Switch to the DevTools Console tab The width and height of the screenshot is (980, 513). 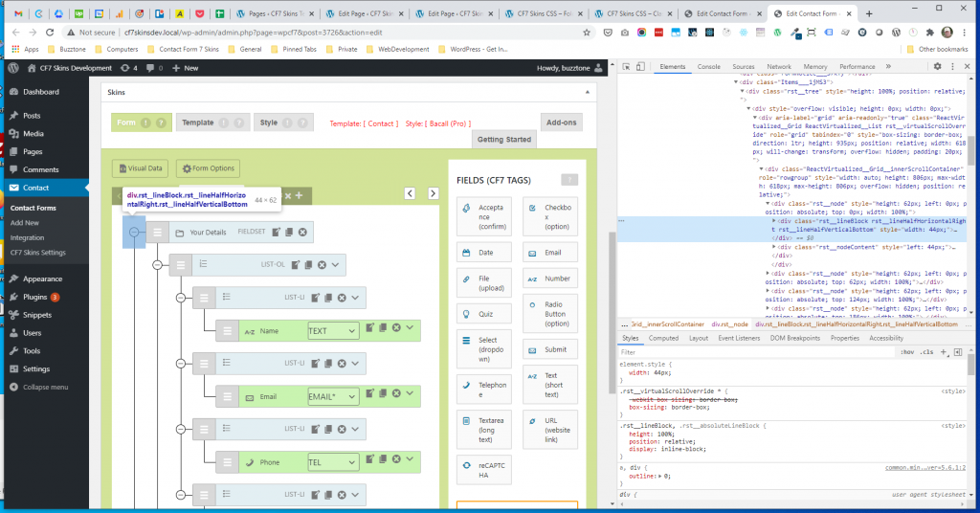(708, 67)
